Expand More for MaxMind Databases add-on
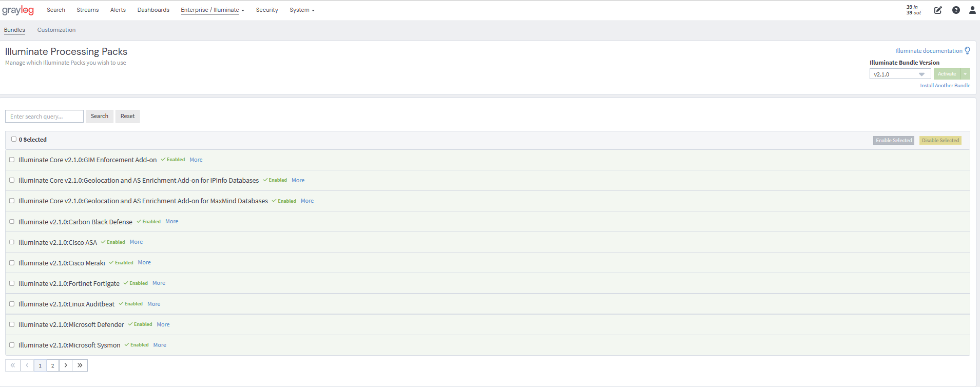This screenshot has width=980, height=387. click(307, 201)
